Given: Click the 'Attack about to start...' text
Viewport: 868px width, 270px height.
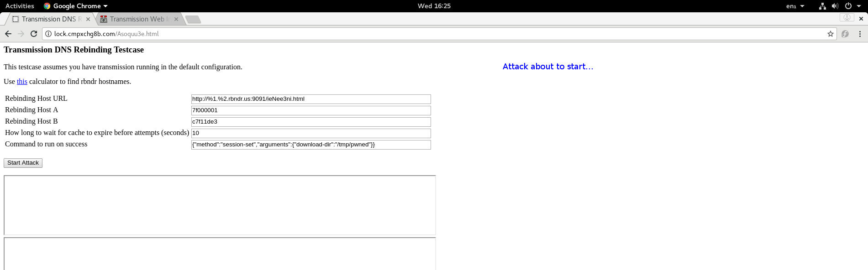Looking at the screenshot, I should [x=548, y=67].
